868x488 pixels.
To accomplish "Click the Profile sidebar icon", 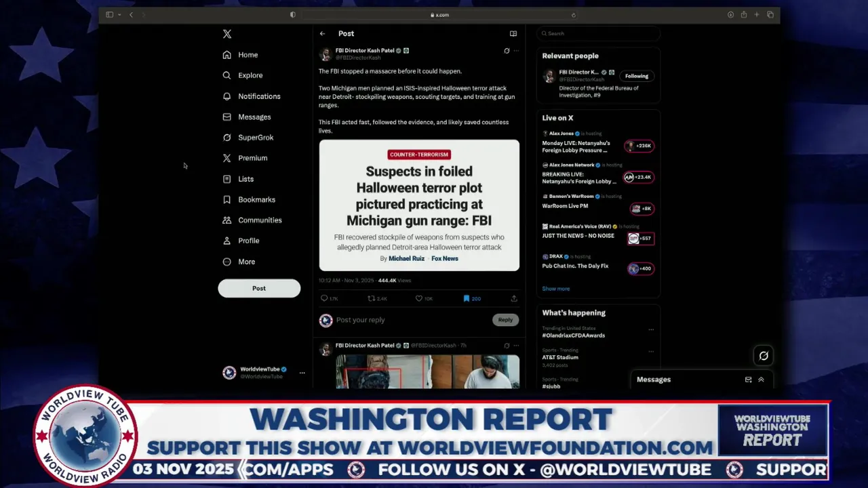I will [x=227, y=241].
